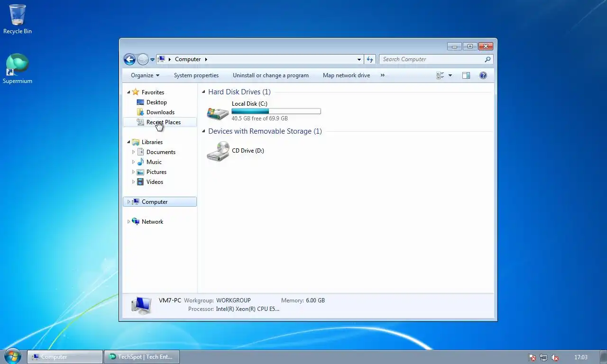This screenshot has width=607, height=364.
Task: Select CD Drive (D:) icon
Action: coord(218,151)
